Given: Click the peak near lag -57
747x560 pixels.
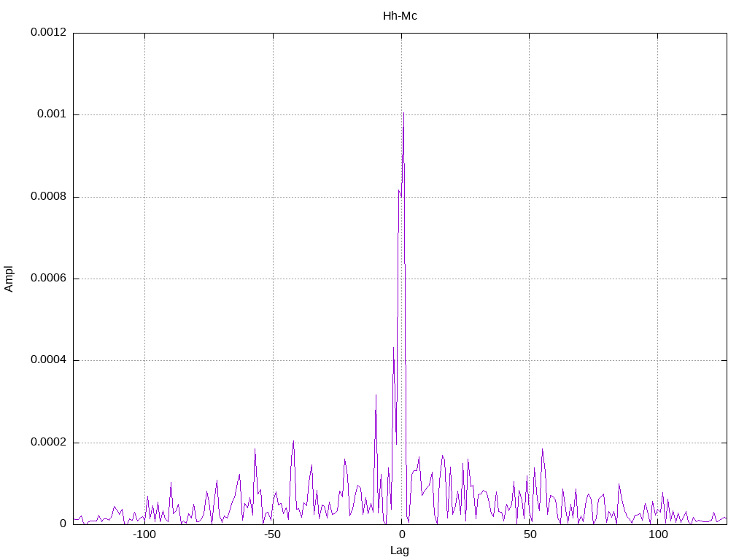Looking at the screenshot, I should tap(255, 449).
